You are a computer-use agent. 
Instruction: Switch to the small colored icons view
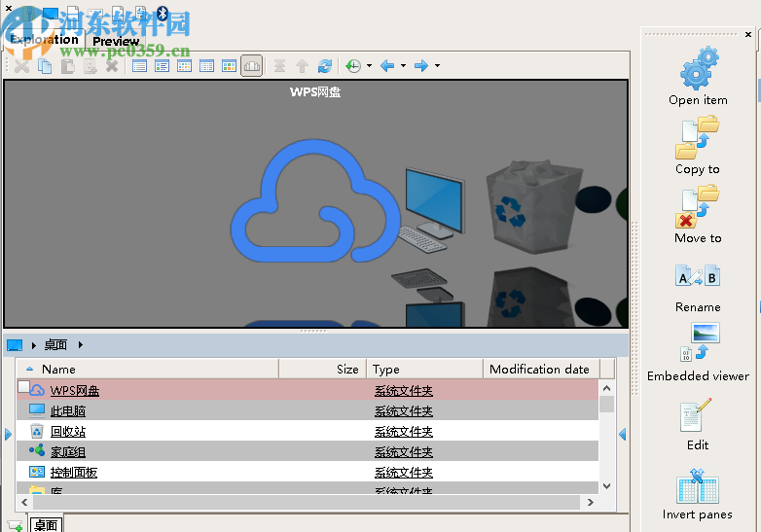[185, 66]
